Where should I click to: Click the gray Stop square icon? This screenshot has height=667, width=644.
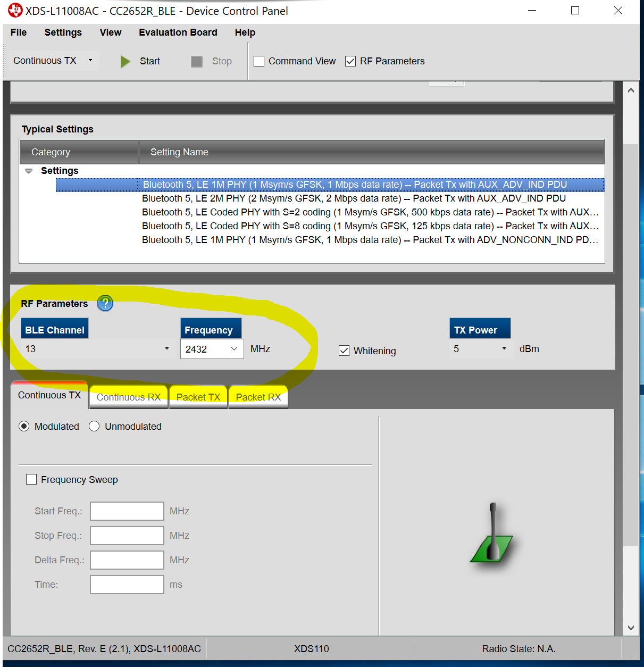tap(197, 62)
